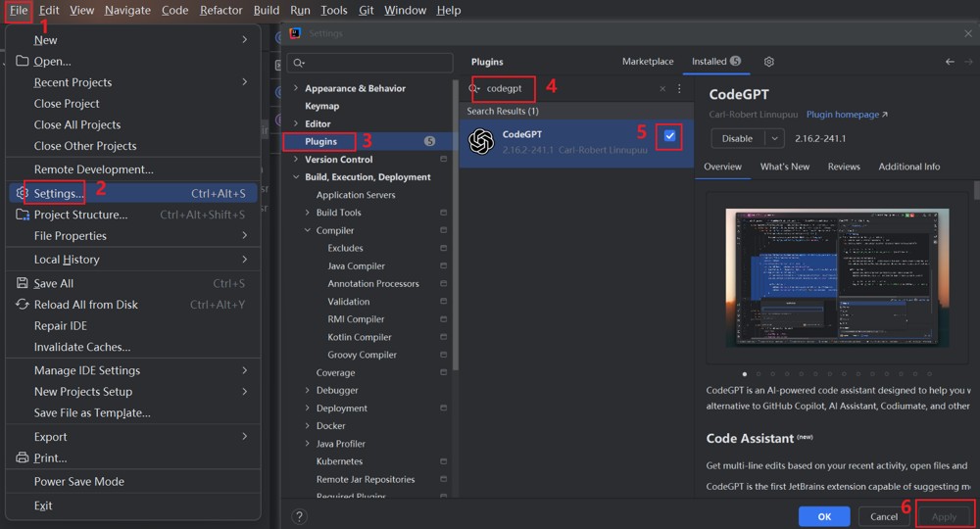Screen dimensions: 980x529
Task: Click the Print menu entry printer icon
Action: pyautogui.click(x=23, y=457)
